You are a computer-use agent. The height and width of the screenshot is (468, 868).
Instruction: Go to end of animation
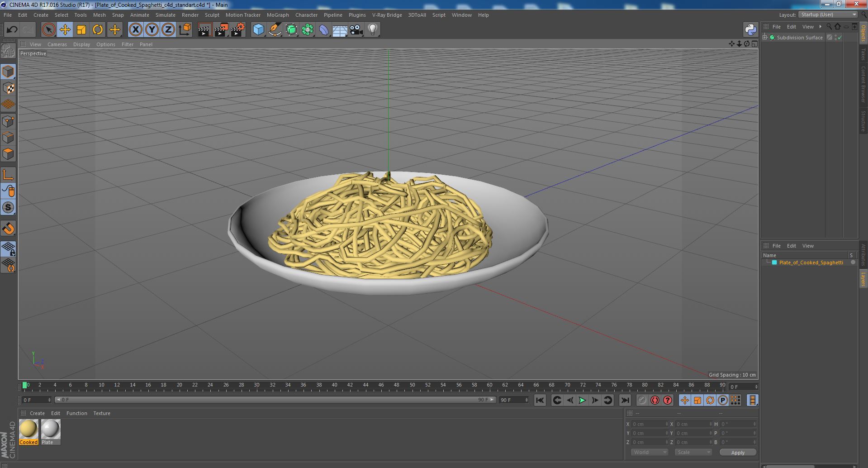(x=625, y=400)
